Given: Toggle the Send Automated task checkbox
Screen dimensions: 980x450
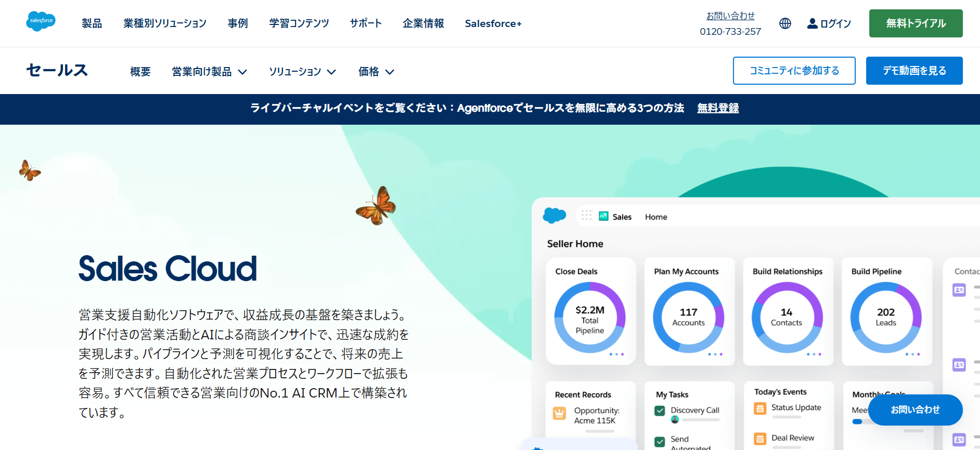Looking at the screenshot, I should pyautogui.click(x=660, y=442).
